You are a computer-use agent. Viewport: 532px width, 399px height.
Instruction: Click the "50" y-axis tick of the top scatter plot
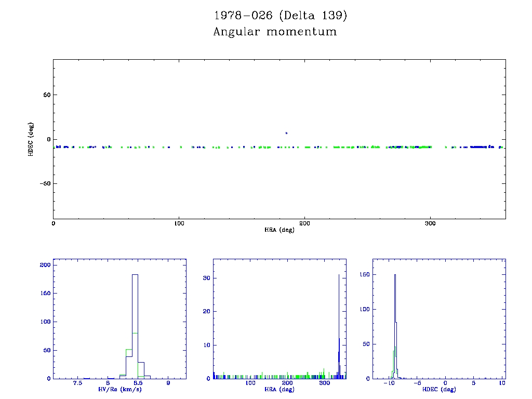(47, 95)
